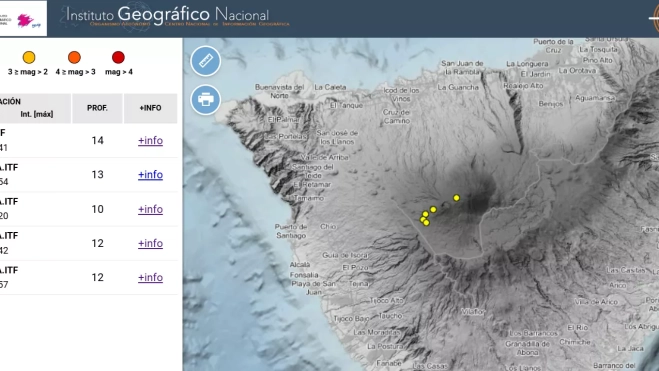Click the yellow magnitude 2-3 legend circle
Screen dimensions: 659x371
tap(29, 57)
